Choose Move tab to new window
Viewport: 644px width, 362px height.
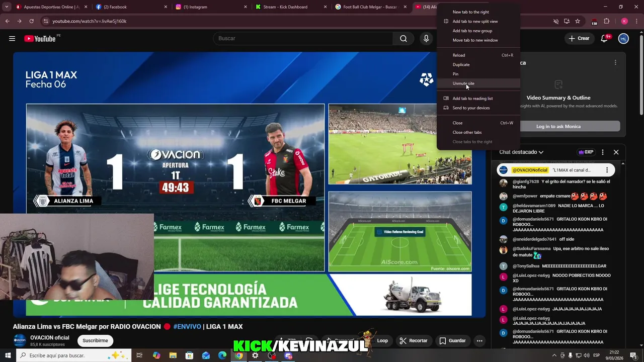[475, 40]
